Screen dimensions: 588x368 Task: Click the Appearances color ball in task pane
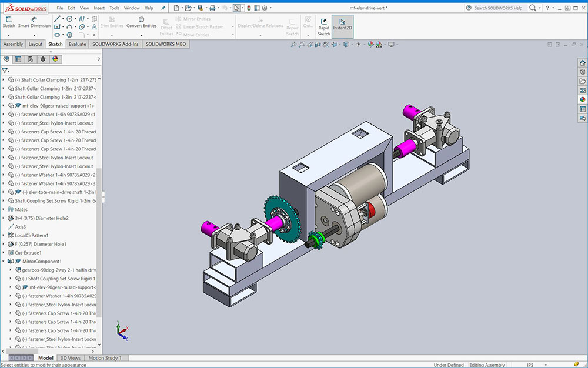(x=582, y=100)
